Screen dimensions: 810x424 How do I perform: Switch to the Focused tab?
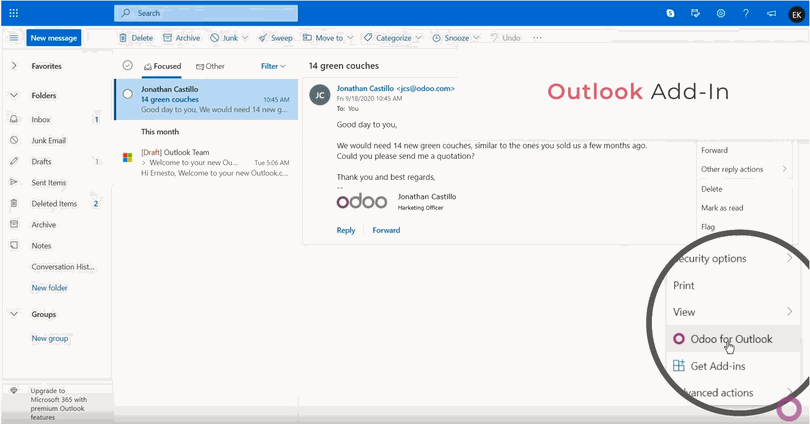tap(162, 66)
